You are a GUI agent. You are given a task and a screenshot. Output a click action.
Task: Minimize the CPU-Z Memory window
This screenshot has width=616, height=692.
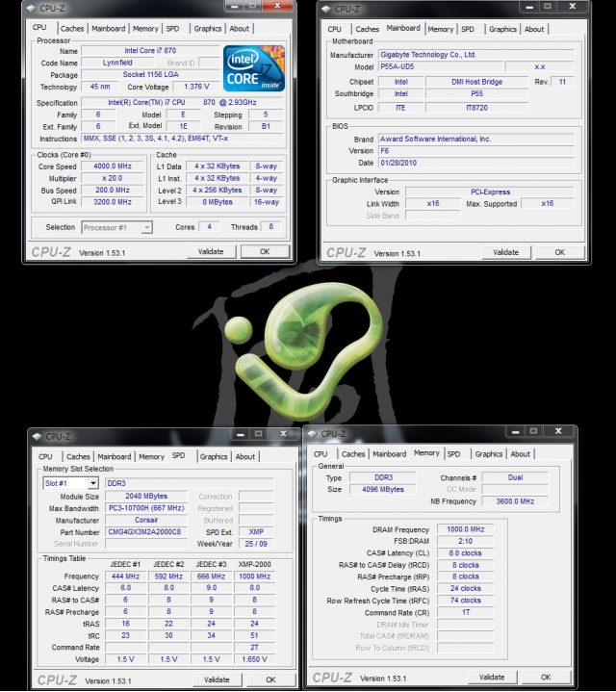tap(515, 431)
